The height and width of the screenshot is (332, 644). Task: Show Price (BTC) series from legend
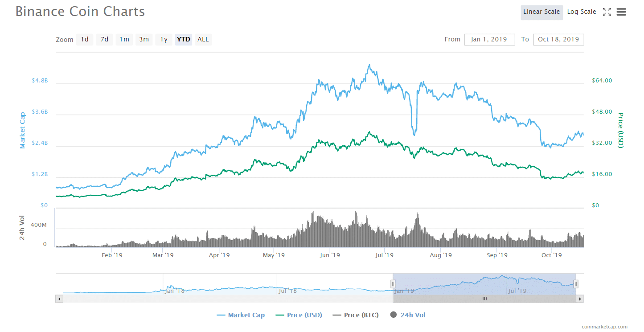point(356,315)
